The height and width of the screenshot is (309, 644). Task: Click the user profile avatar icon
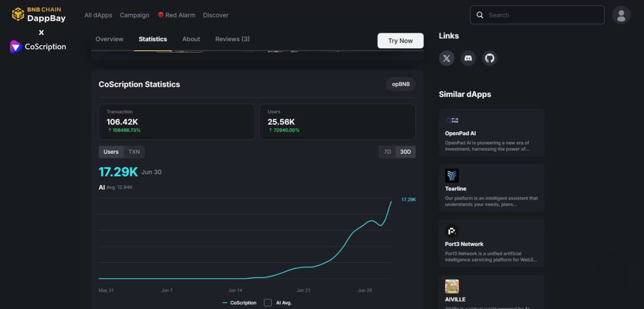[x=621, y=15]
